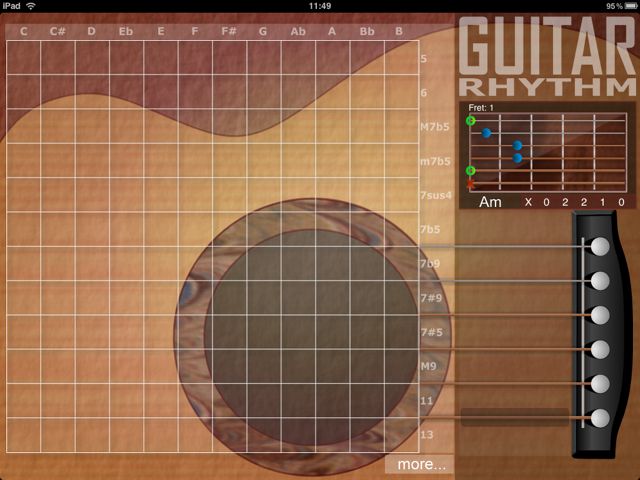Click the Guitar Rhythm title logo
The image size is (640, 480).
548,56
